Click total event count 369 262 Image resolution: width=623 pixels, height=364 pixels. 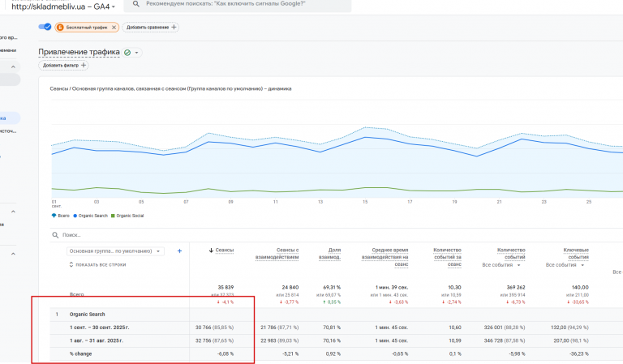click(515, 287)
